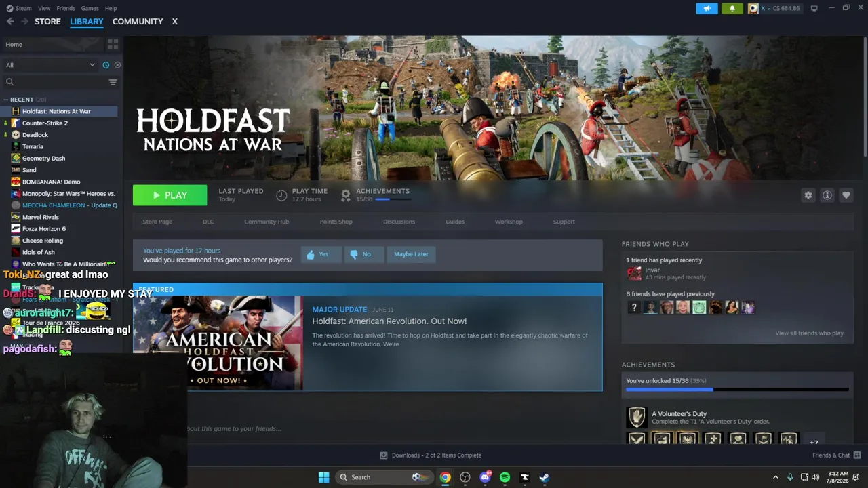Add Holdfast to favorites heart icon
This screenshot has width=868, height=488.
pyautogui.click(x=846, y=195)
